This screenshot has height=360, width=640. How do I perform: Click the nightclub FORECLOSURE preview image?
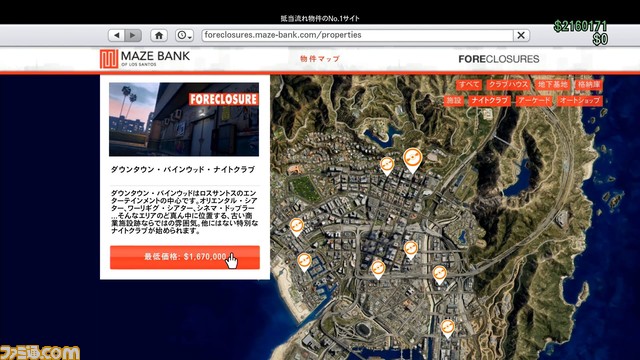tap(184, 119)
